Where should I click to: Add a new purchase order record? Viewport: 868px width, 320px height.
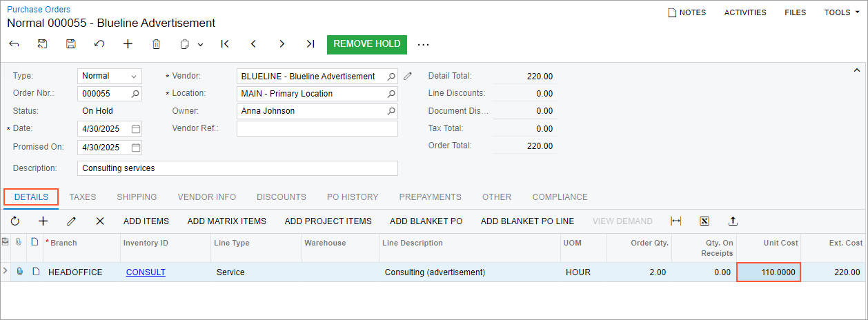(x=128, y=44)
